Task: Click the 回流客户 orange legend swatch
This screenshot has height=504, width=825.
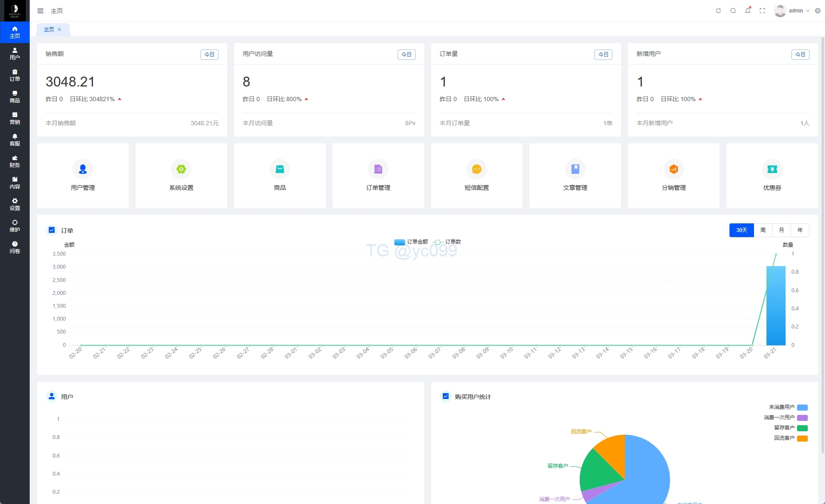Action: (802, 438)
